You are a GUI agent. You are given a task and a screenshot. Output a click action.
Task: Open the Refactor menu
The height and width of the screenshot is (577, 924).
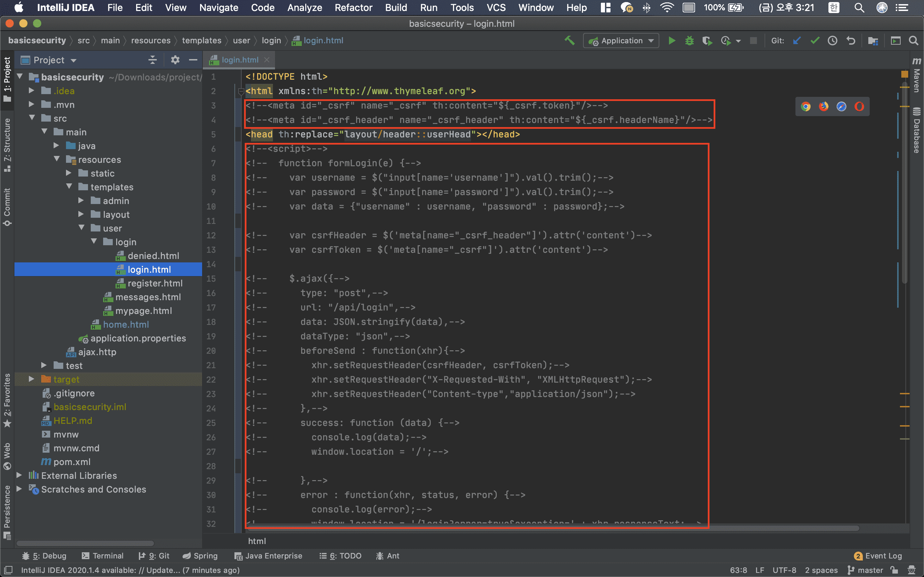[x=353, y=8]
